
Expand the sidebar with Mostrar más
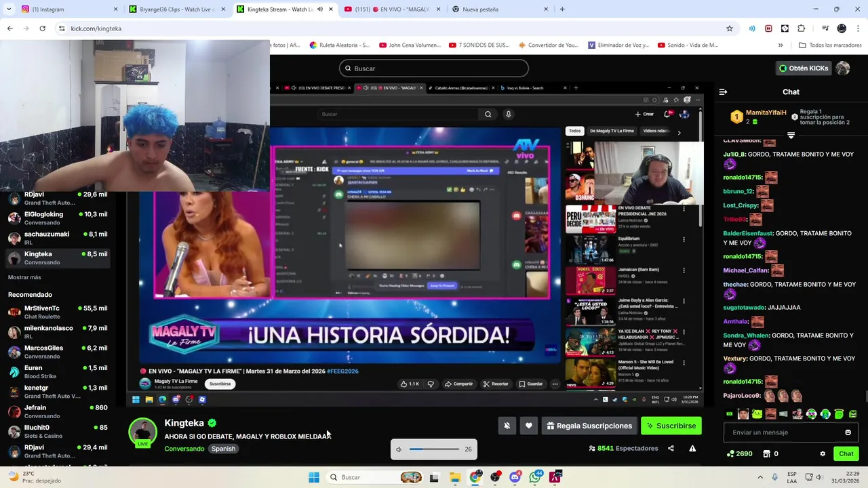click(24, 277)
